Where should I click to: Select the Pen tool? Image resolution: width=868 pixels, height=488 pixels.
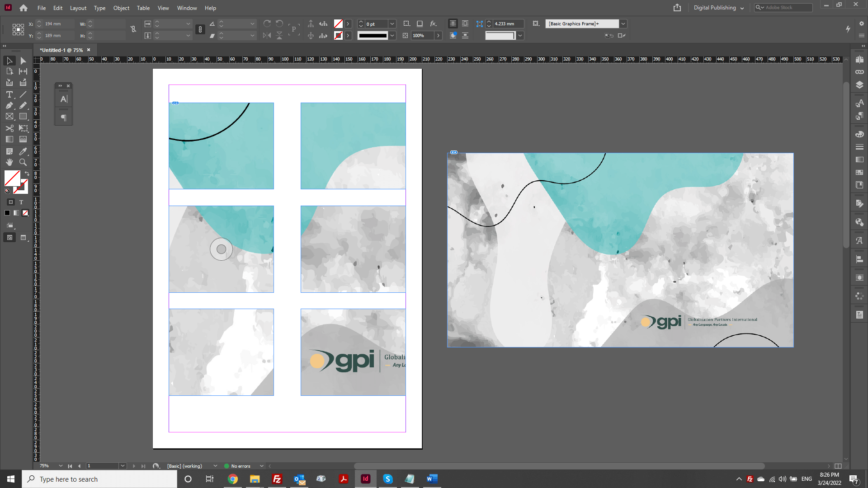[x=9, y=105]
